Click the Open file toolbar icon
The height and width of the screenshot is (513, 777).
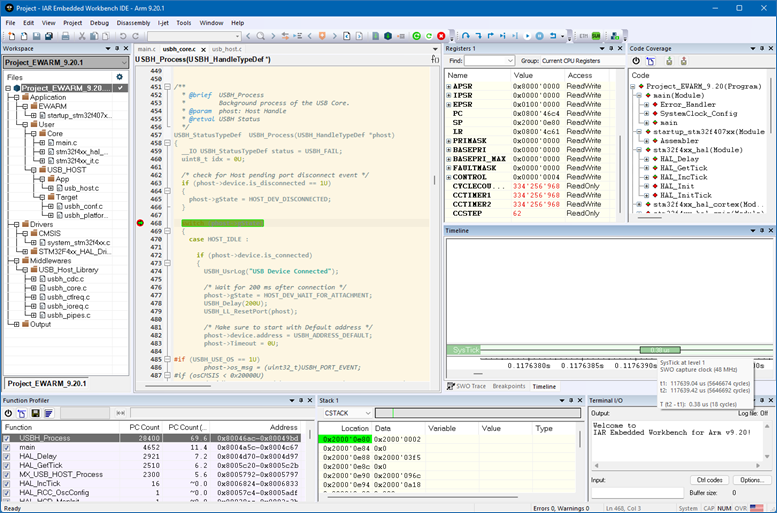pyautogui.click(x=24, y=36)
